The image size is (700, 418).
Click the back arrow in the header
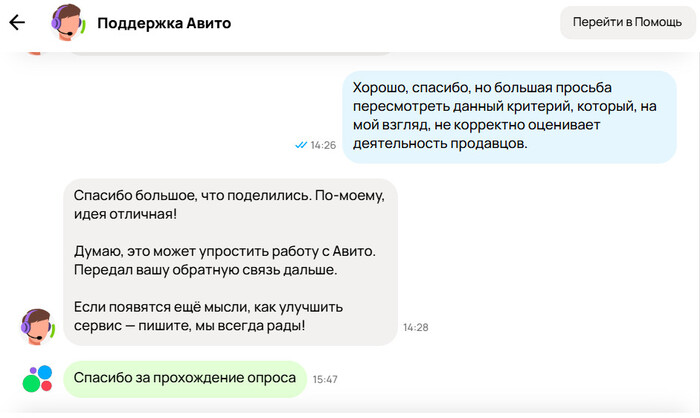tap(17, 22)
